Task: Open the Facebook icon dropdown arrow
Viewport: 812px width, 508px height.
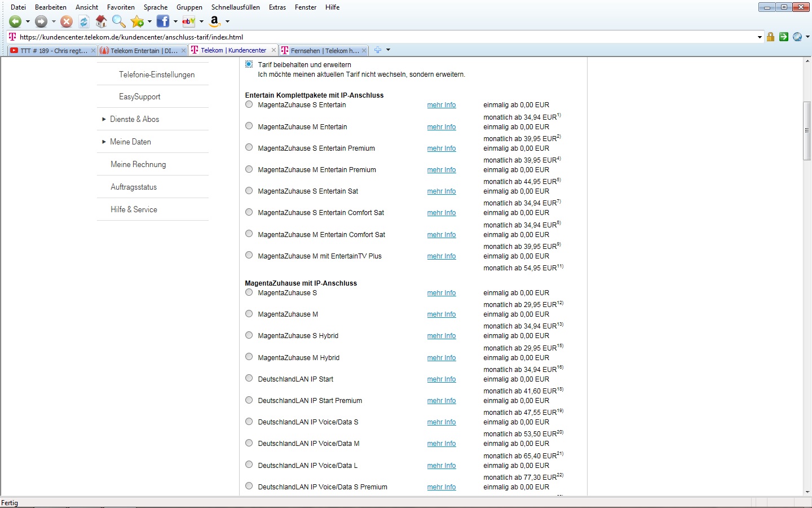Action: 175,21
